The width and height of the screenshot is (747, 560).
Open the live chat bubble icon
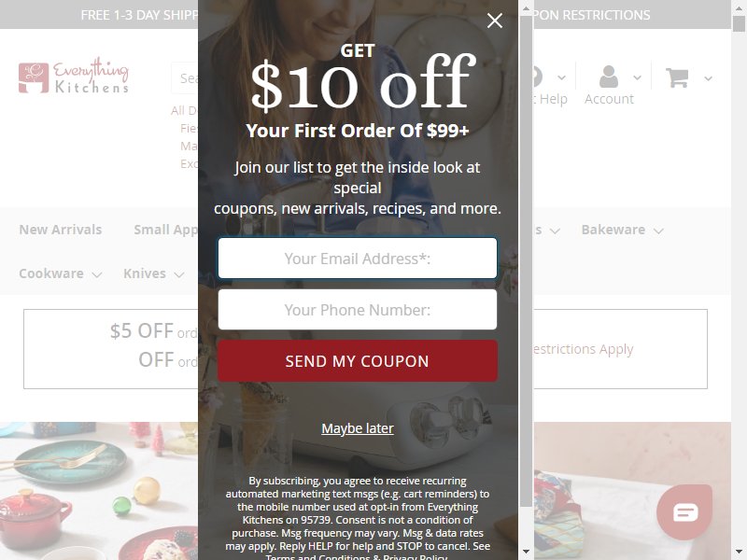684,511
